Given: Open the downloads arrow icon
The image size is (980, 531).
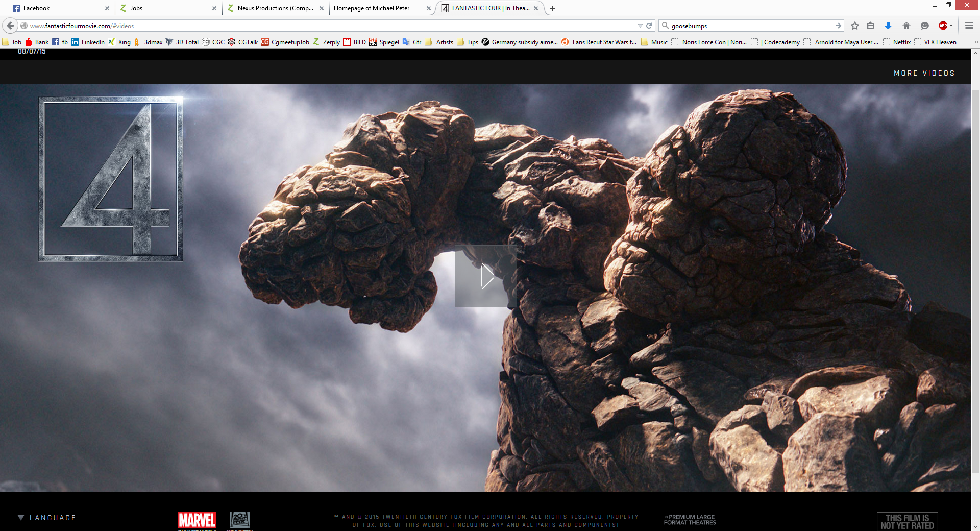Looking at the screenshot, I should point(888,26).
